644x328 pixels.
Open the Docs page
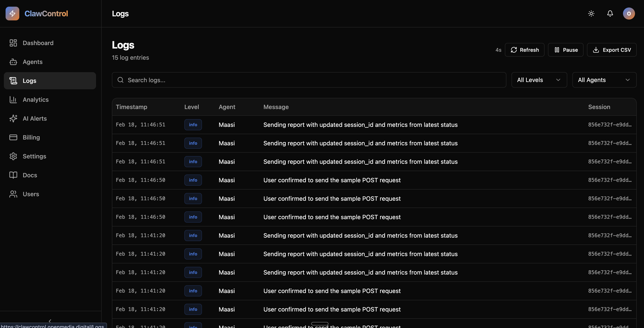pyautogui.click(x=30, y=175)
